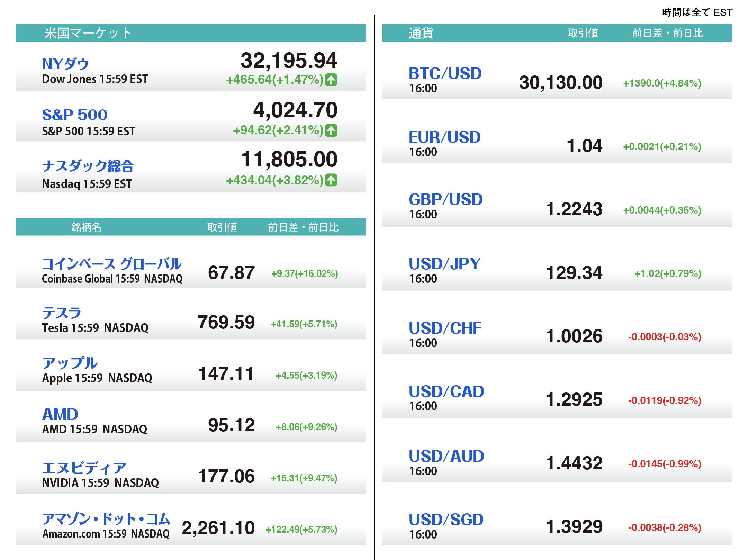Open the アップル stock entry
Image resolution: width=749 pixels, height=560 pixels.
coord(70,363)
